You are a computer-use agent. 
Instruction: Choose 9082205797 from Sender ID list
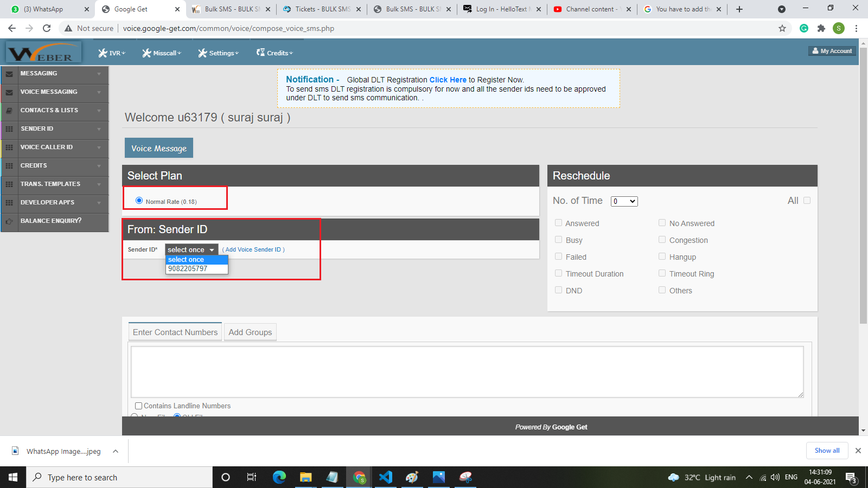click(x=188, y=268)
